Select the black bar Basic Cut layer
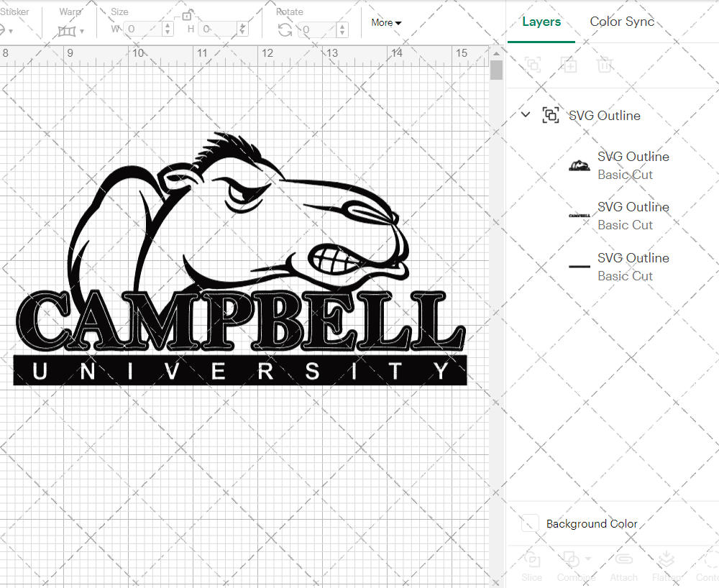 coord(580,267)
